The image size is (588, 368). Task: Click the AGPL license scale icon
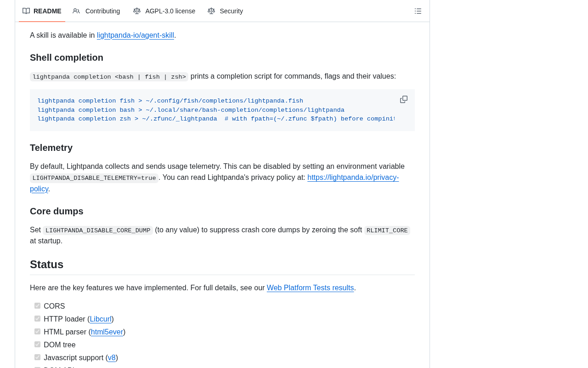137,11
